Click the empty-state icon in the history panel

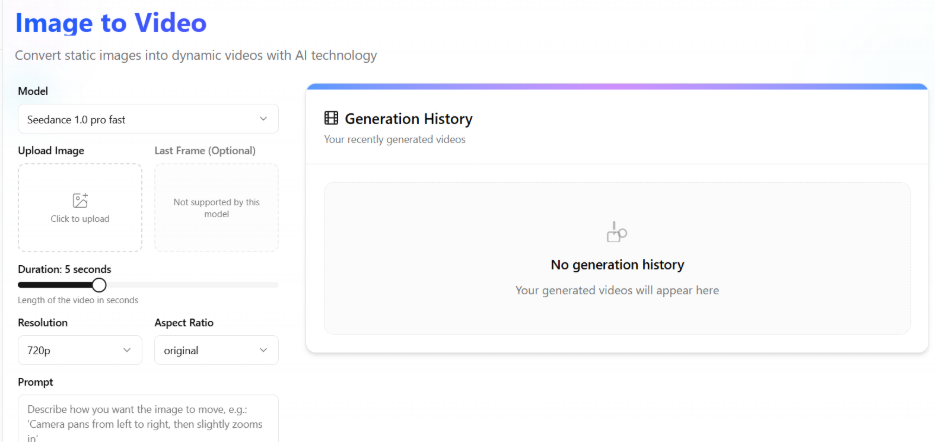pyautogui.click(x=616, y=232)
